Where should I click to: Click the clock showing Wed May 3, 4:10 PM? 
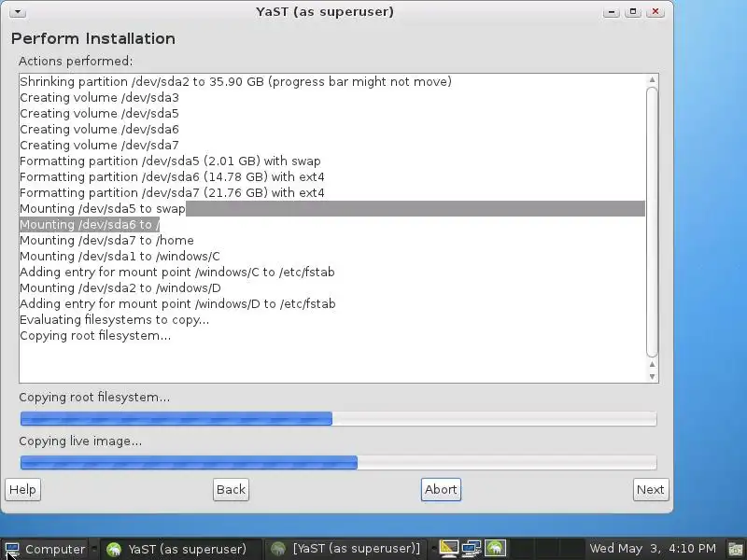653,549
